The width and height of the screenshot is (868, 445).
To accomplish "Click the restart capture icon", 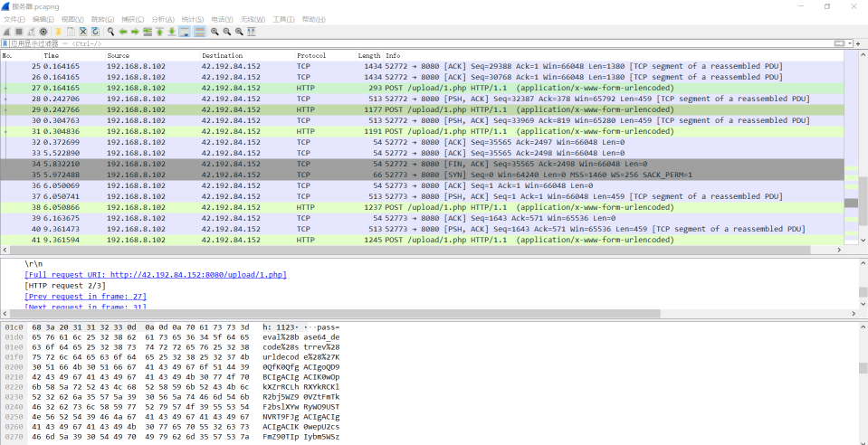I will [x=31, y=32].
